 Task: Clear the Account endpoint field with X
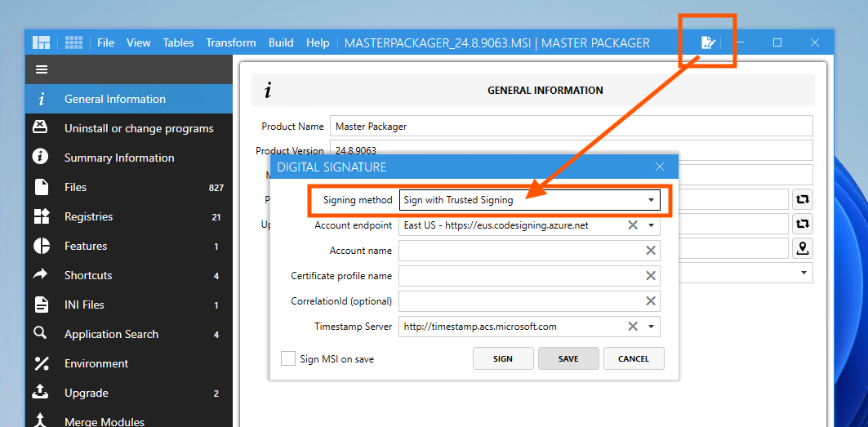point(633,225)
